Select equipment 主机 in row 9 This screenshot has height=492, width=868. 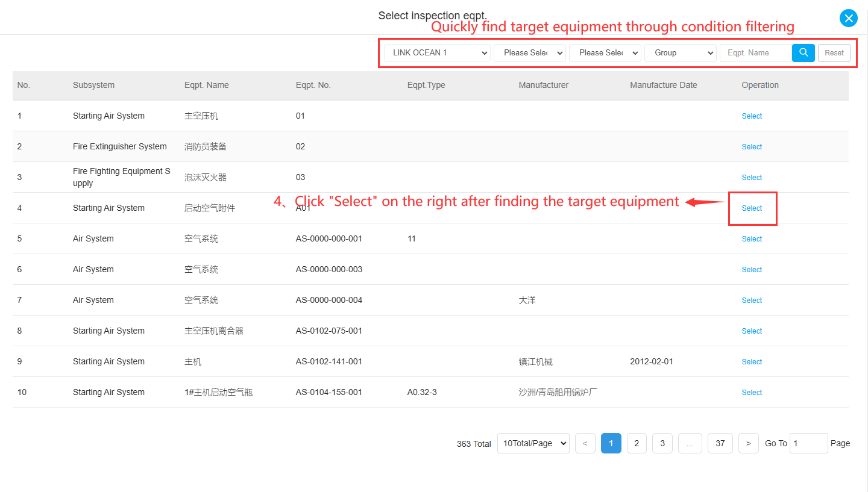pos(752,362)
